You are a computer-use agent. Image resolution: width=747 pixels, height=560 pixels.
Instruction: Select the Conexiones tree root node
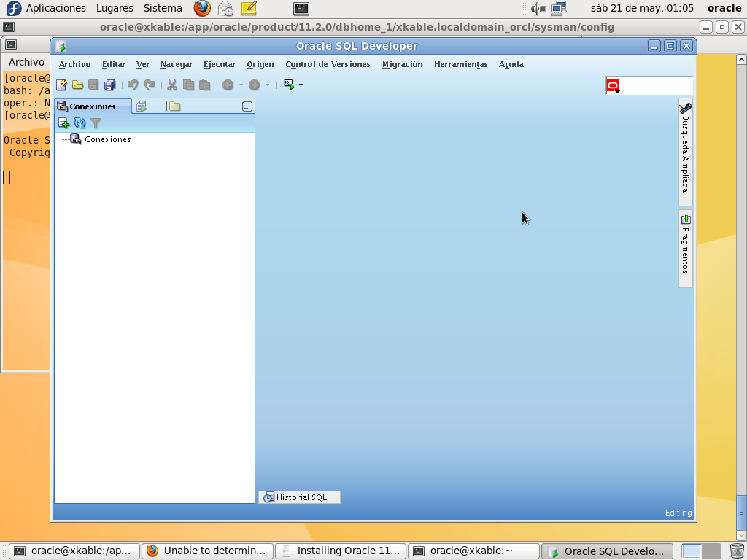(108, 139)
